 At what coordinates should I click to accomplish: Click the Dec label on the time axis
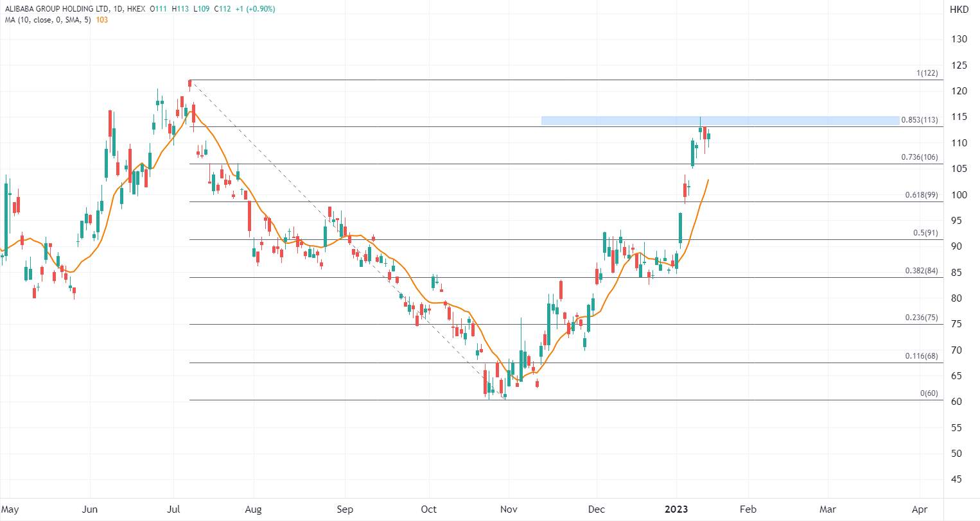(x=597, y=509)
